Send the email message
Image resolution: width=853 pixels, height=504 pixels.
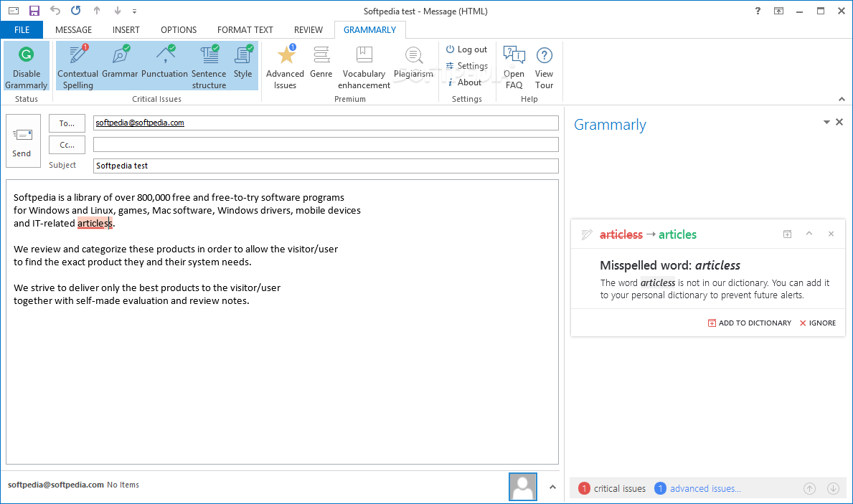click(x=24, y=141)
